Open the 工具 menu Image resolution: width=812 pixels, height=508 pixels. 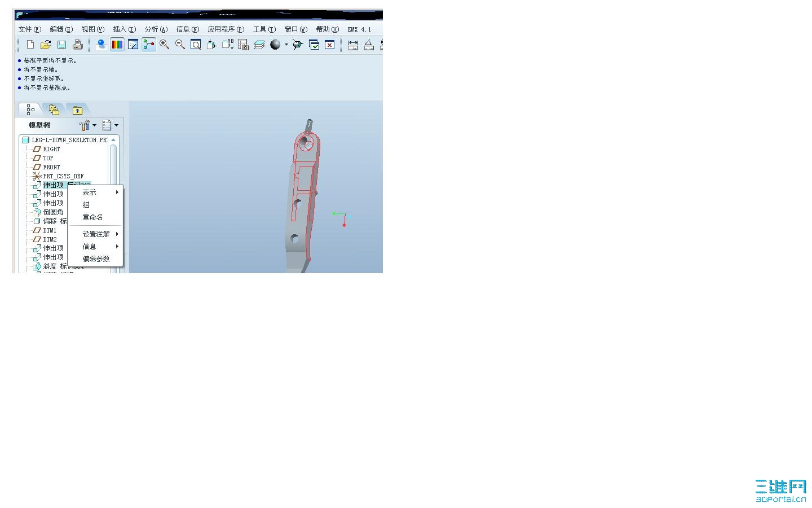pos(264,29)
